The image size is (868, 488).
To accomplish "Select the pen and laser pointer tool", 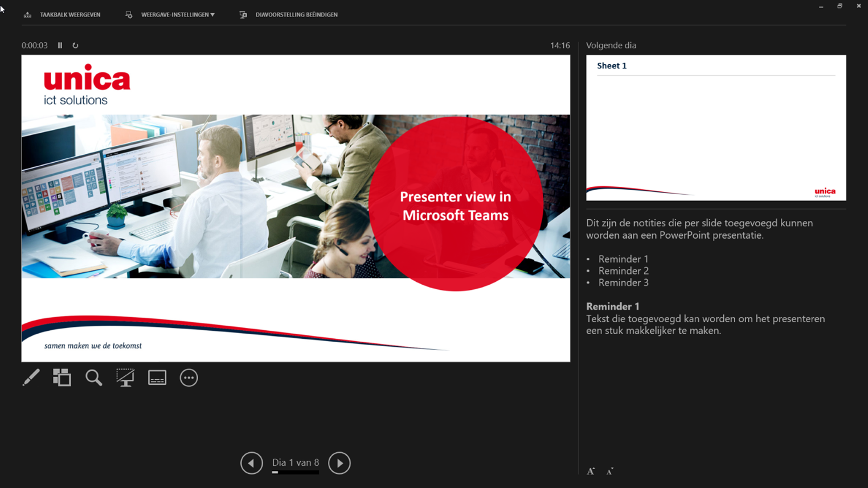I will click(x=31, y=378).
